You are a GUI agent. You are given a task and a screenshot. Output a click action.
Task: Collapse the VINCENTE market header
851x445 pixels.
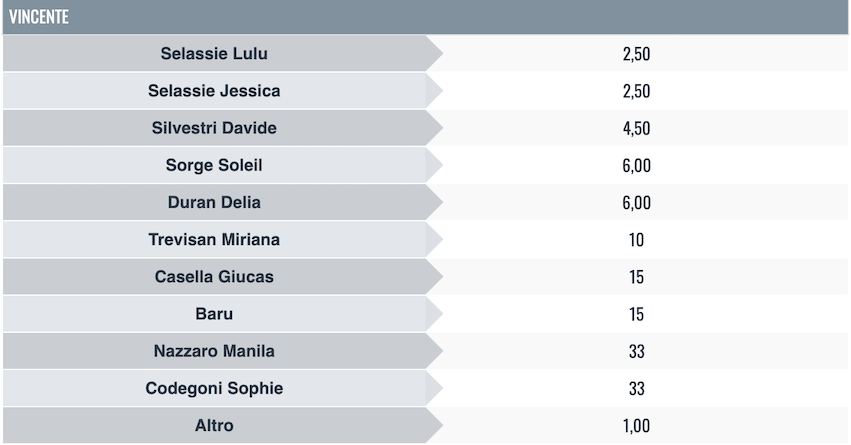coord(425,17)
